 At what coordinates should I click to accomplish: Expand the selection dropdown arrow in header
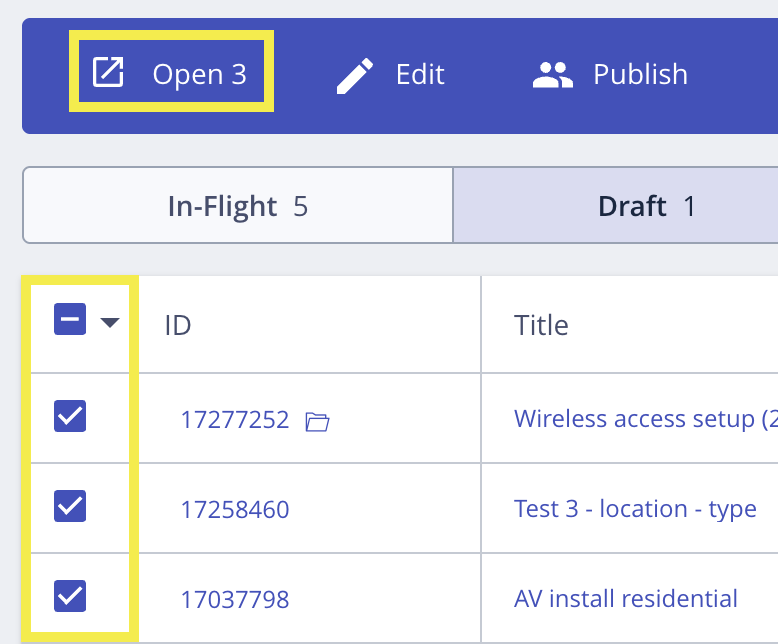pyautogui.click(x=110, y=322)
